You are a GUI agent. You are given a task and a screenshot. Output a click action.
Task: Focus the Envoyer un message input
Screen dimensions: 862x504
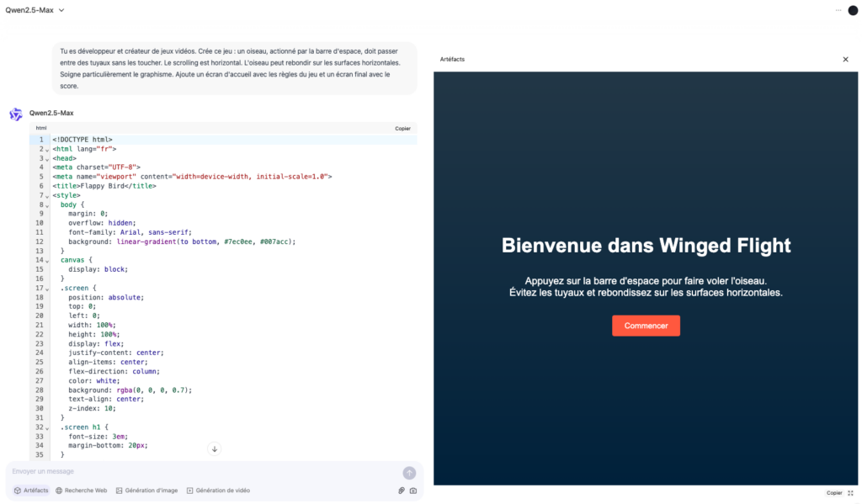pyautogui.click(x=202, y=471)
